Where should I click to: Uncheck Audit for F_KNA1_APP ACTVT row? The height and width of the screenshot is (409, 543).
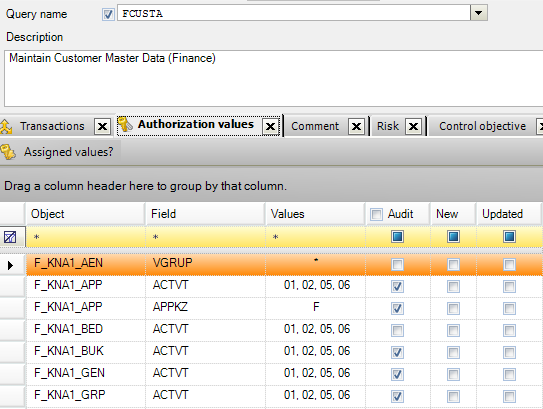(397, 287)
